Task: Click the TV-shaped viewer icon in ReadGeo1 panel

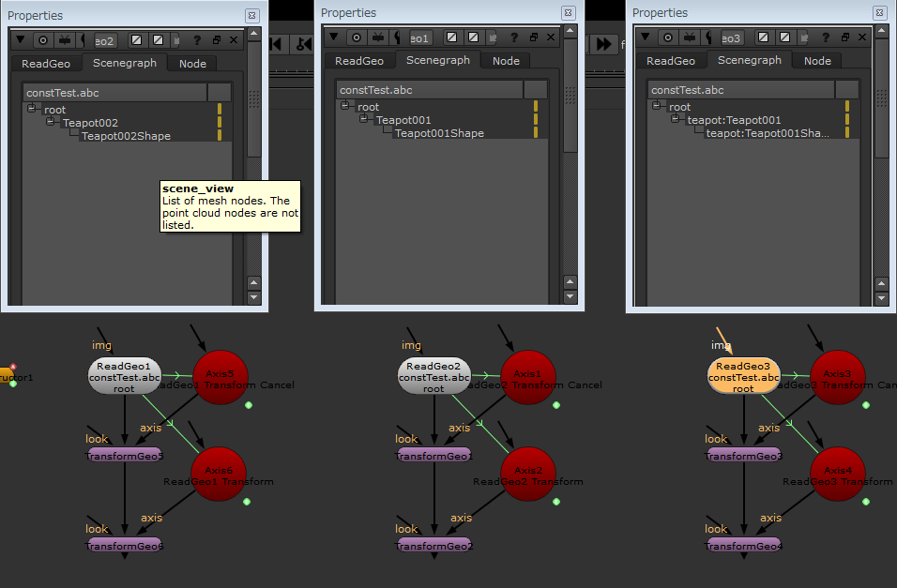Action: pyautogui.click(x=64, y=40)
